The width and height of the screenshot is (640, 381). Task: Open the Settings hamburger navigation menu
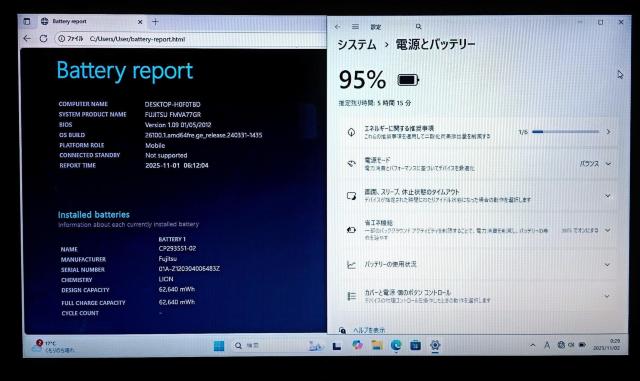coord(356,27)
